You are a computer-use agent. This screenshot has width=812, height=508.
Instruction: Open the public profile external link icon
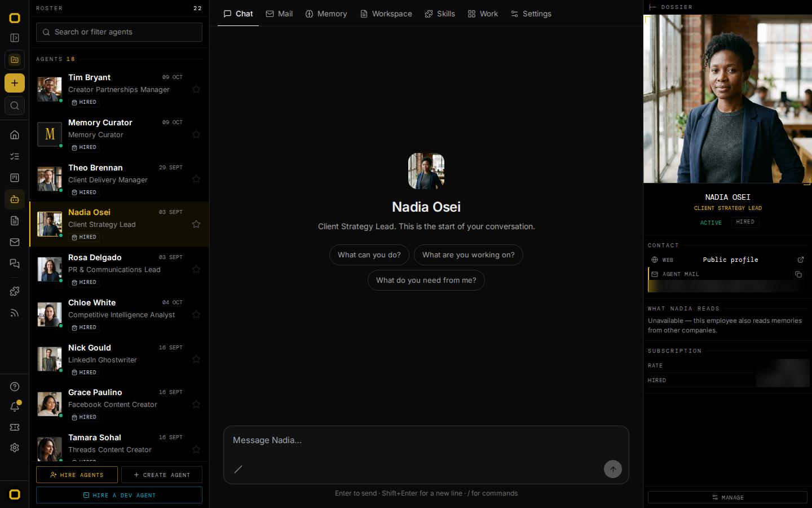tap(800, 260)
